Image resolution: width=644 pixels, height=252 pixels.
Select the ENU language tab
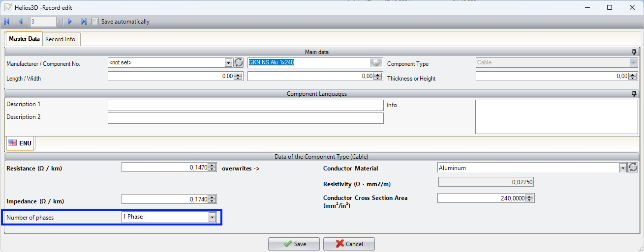point(20,143)
